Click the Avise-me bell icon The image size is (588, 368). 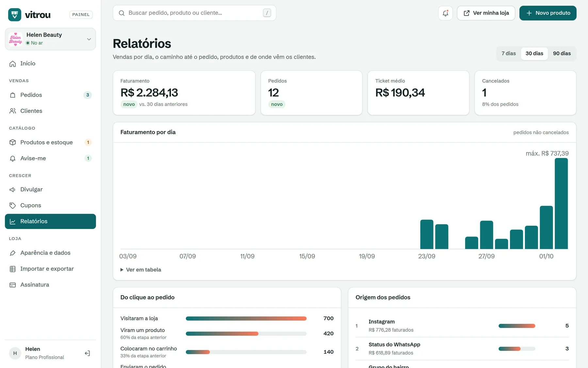(13, 159)
